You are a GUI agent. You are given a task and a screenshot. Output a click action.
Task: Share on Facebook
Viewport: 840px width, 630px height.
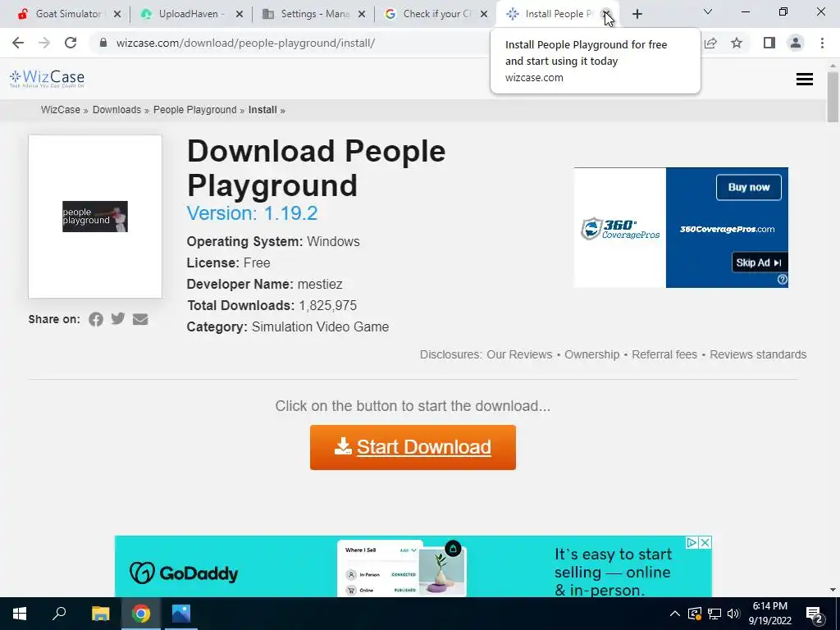pyautogui.click(x=96, y=319)
